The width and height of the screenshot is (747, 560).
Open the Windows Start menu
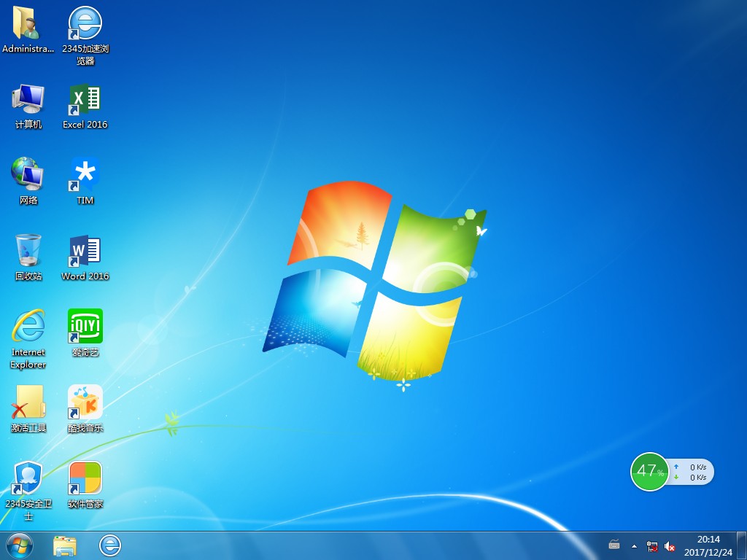[20, 545]
